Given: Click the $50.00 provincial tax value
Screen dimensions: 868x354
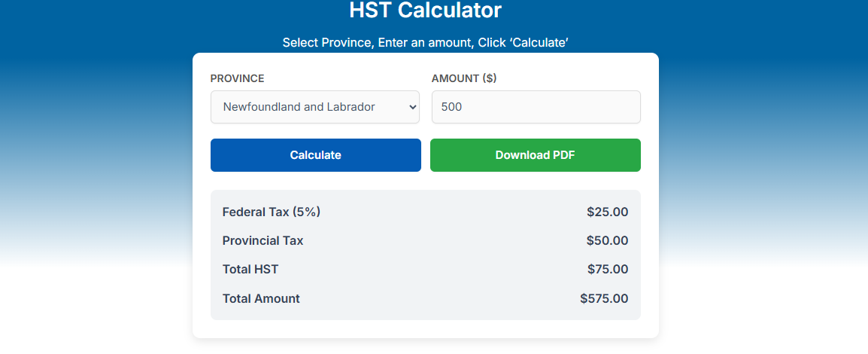Looking at the screenshot, I should (607, 241).
